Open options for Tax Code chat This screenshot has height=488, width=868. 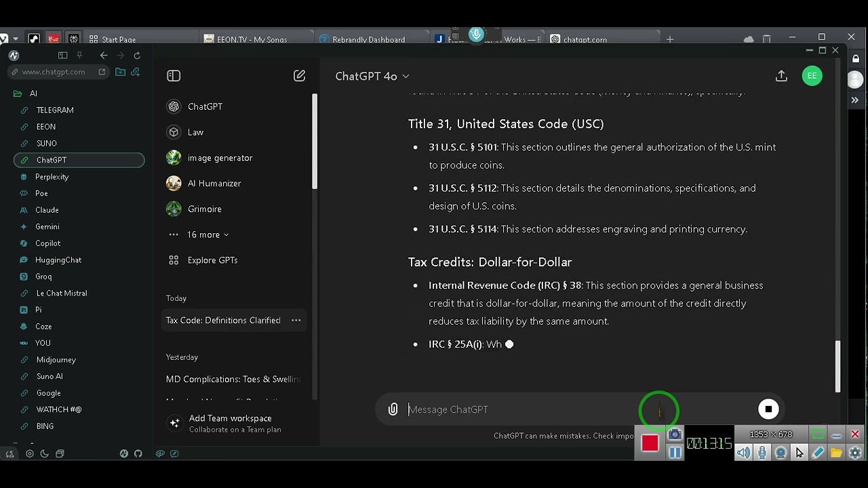[296, 321]
